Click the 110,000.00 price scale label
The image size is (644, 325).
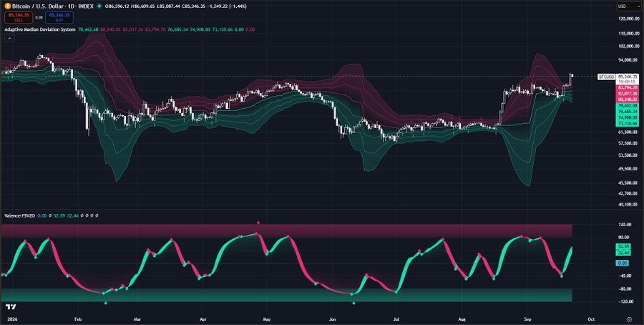click(629, 34)
